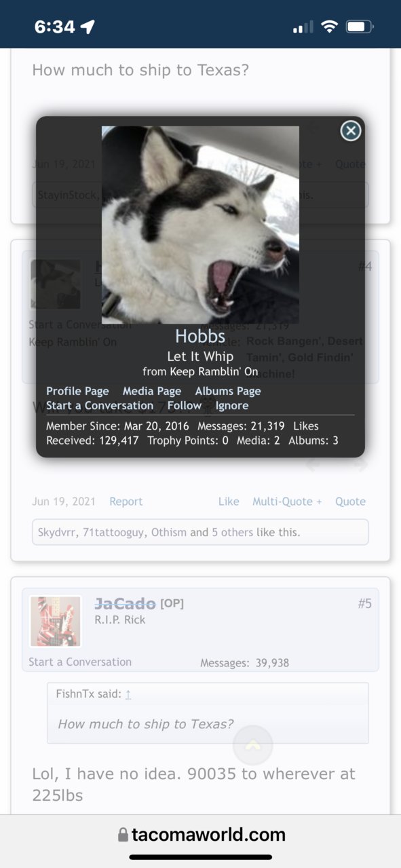The height and width of the screenshot is (868, 401).
Task: Open JaCado's guitar avatar thumbnail
Action: (56, 622)
